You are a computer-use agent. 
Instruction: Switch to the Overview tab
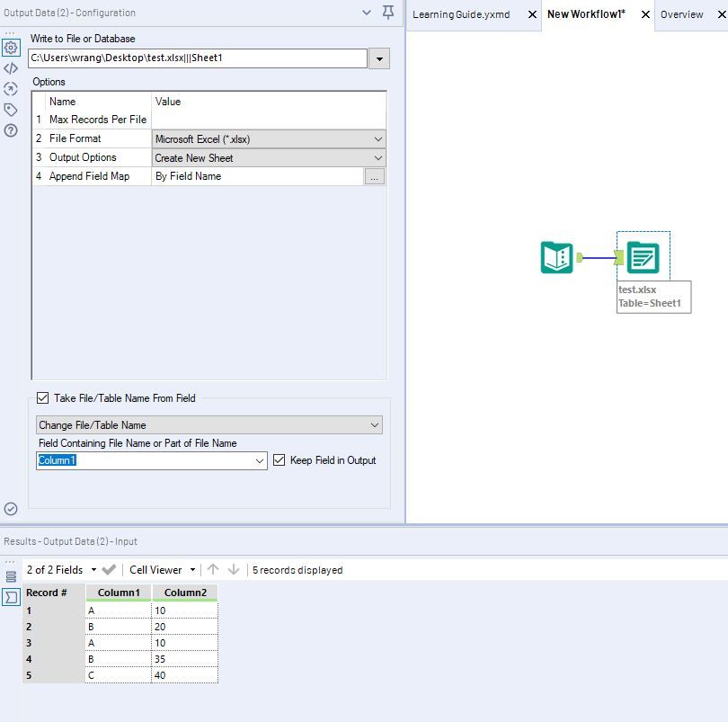coord(681,14)
